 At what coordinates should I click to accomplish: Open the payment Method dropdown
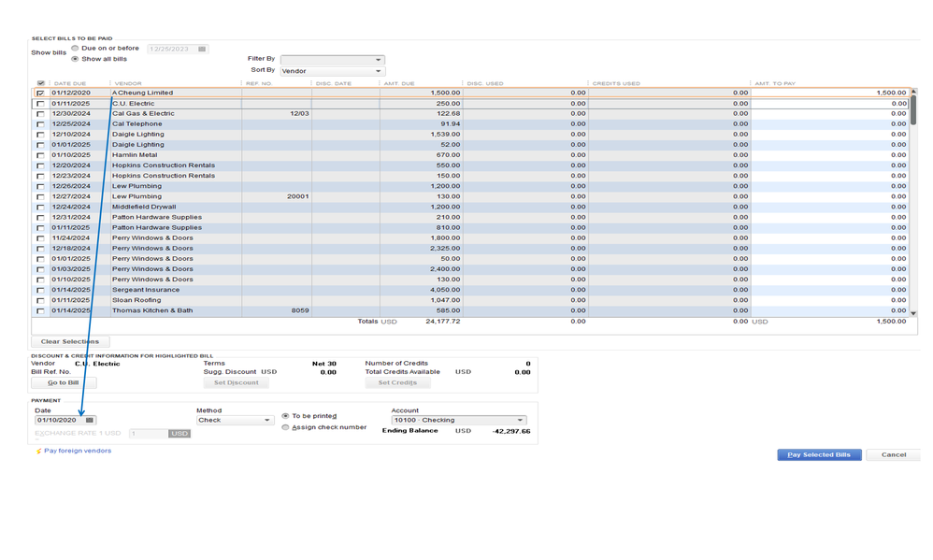click(x=235, y=420)
